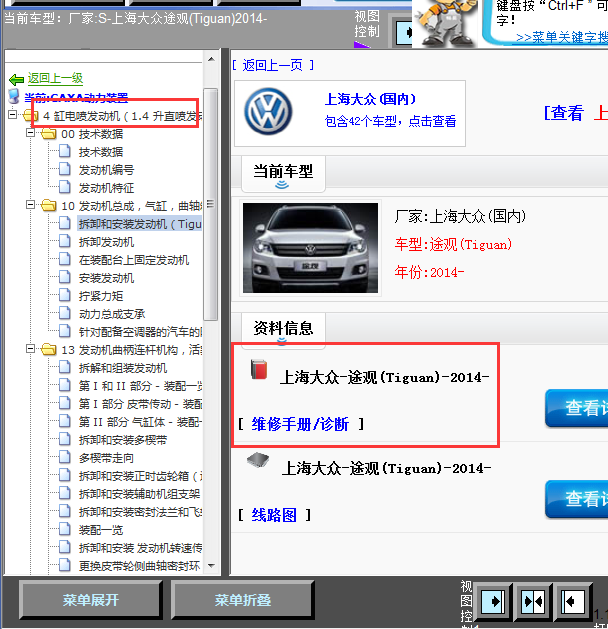
Task: Click the document icon beside 拧紧力矩
Action: pyautogui.click(x=64, y=295)
